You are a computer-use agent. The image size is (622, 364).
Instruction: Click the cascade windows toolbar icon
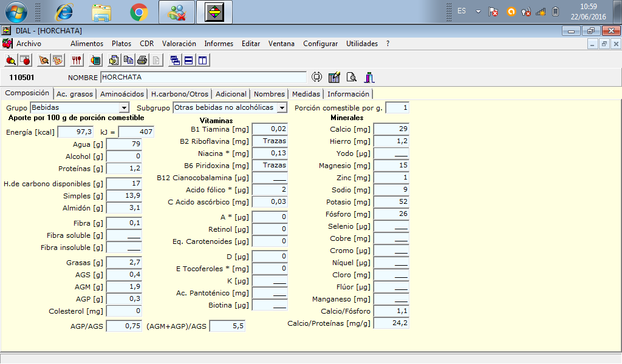tap(175, 60)
